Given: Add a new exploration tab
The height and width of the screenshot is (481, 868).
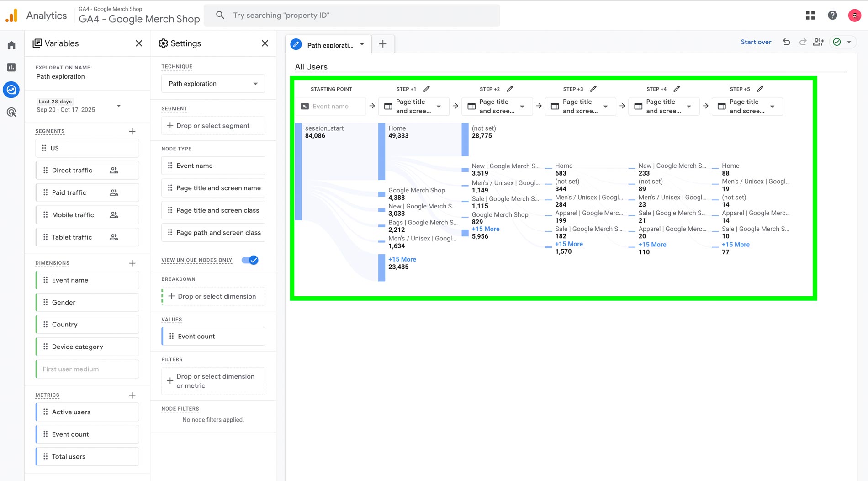Looking at the screenshot, I should (x=383, y=44).
